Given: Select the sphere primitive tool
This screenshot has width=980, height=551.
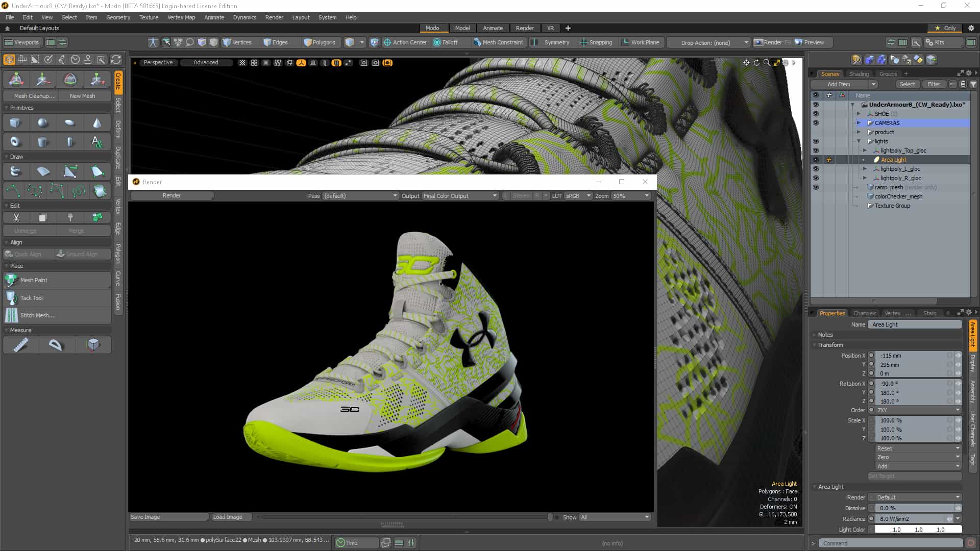Looking at the screenshot, I should coord(43,123).
